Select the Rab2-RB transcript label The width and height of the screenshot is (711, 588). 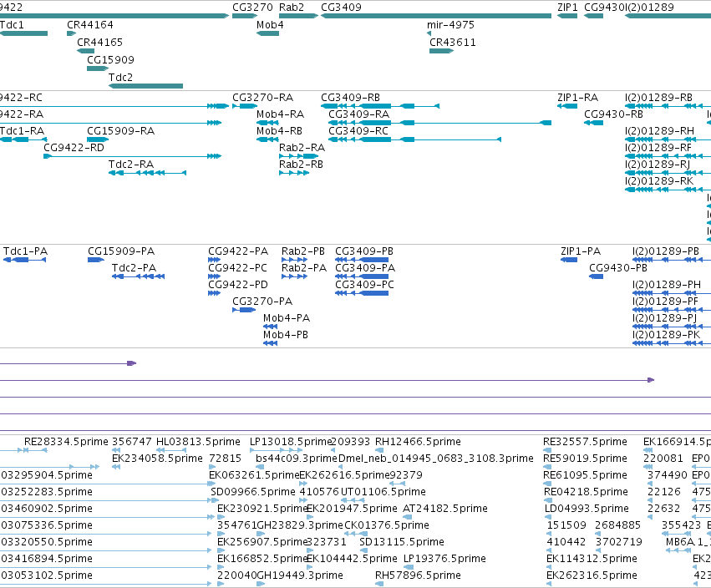click(x=302, y=165)
